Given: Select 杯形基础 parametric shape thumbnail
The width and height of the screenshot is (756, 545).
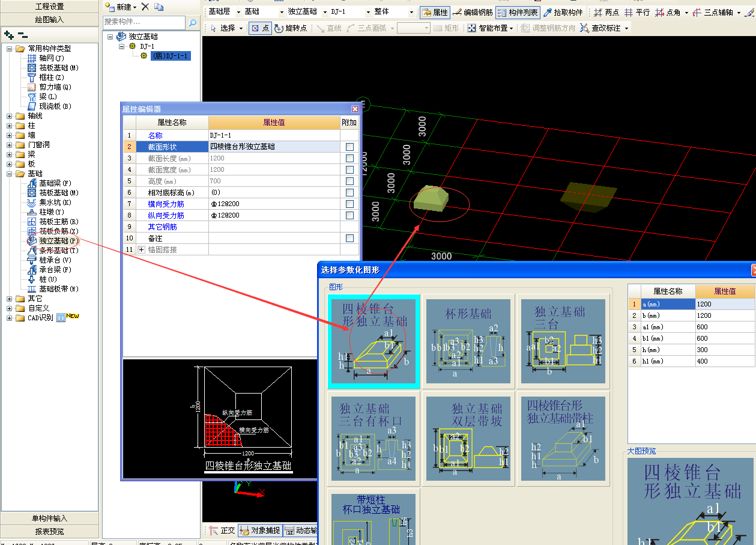Looking at the screenshot, I should [x=468, y=341].
